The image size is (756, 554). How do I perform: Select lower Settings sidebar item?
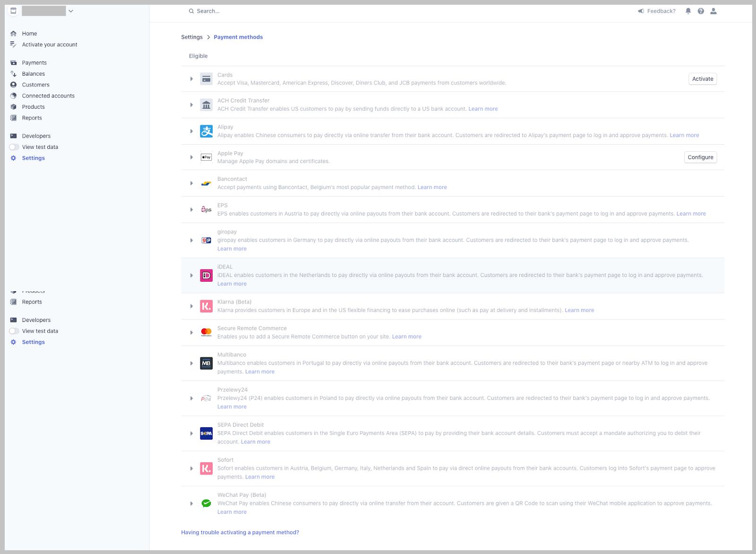pyautogui.click(x=34, y=342)
